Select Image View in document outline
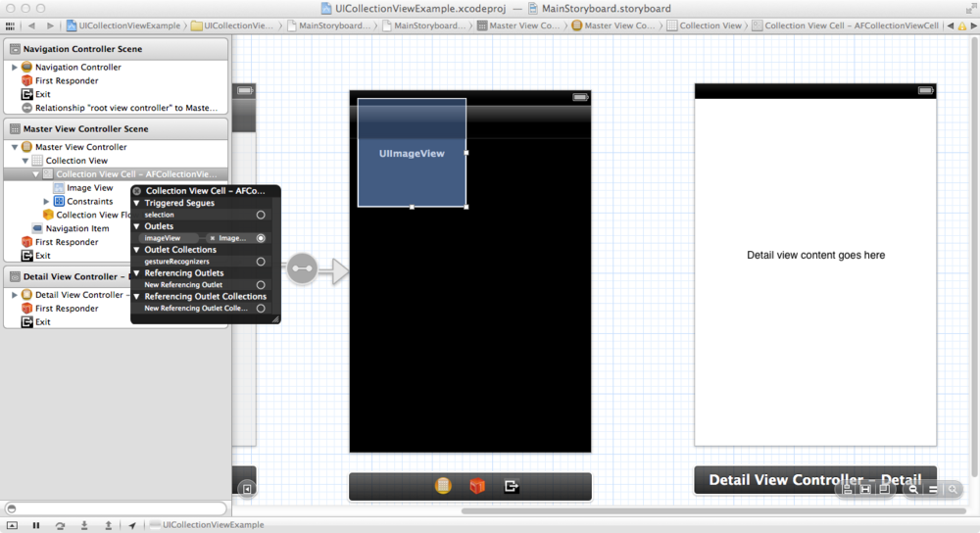 pyautogui.click(x=89, y=188)
